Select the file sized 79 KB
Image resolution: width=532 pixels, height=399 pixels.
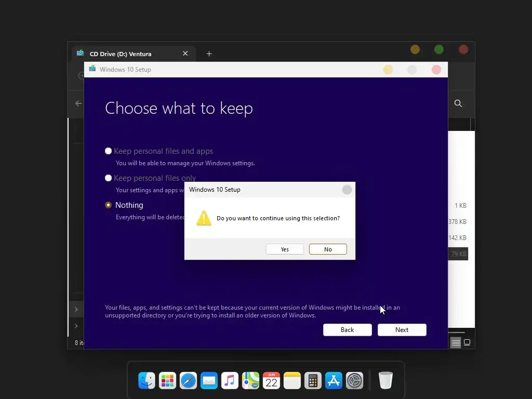[458, 254]
